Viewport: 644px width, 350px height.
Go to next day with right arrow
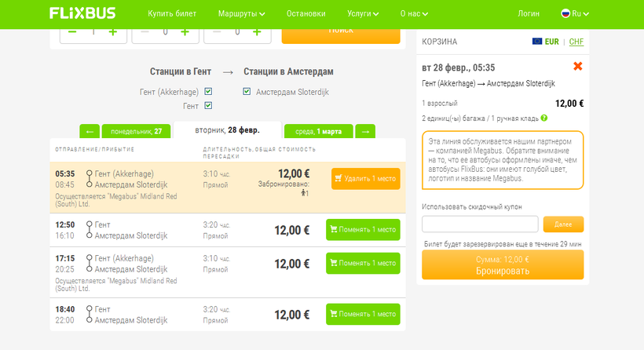[365, 131]
